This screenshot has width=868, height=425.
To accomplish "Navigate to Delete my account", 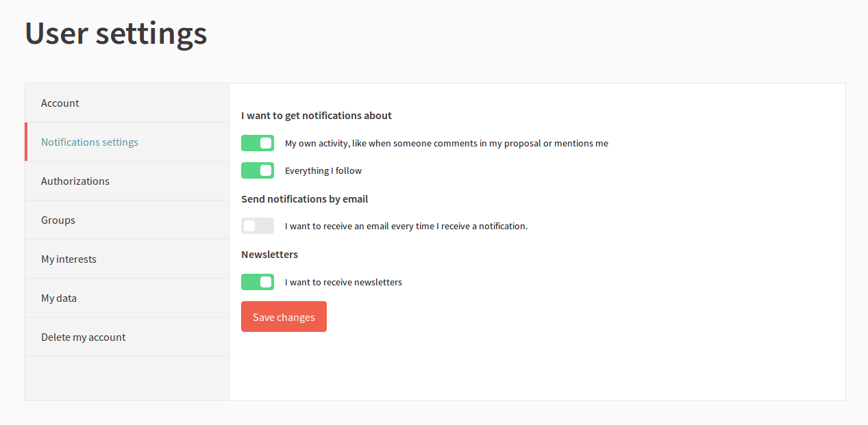I will pos(84,337).
